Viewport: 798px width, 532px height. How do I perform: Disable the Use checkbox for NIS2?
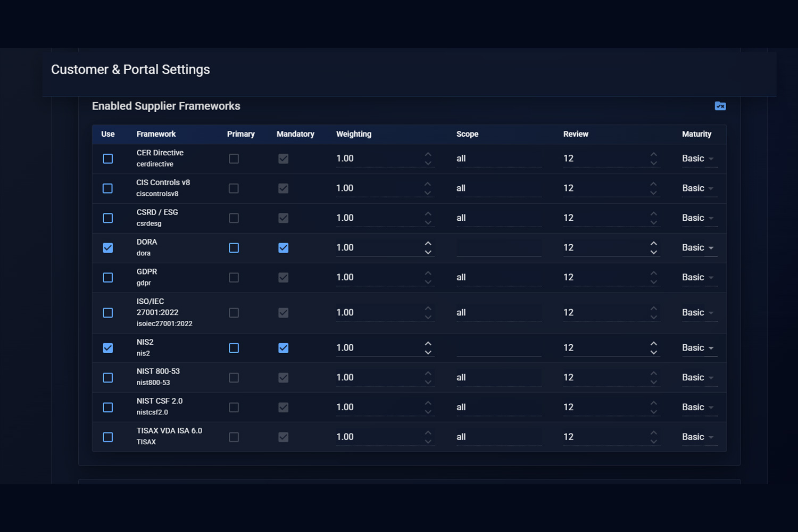point(108,348)
